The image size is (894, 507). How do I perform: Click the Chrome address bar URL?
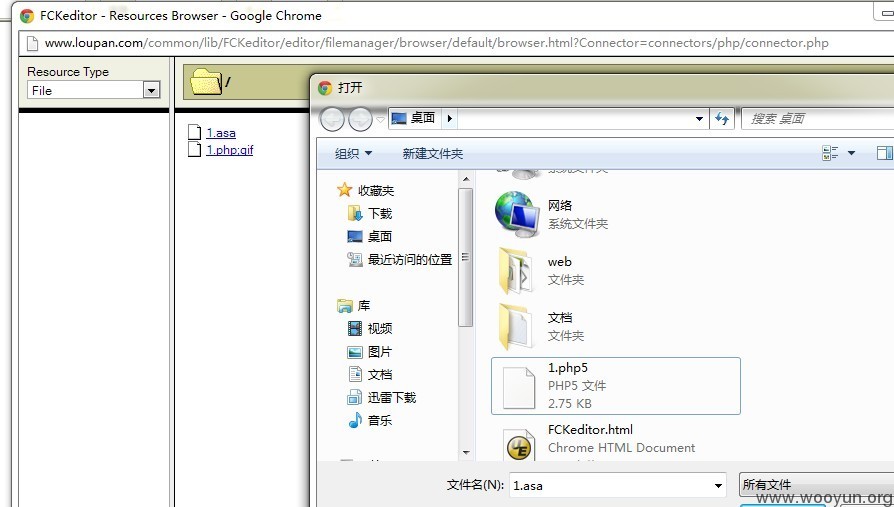(436, 43)
